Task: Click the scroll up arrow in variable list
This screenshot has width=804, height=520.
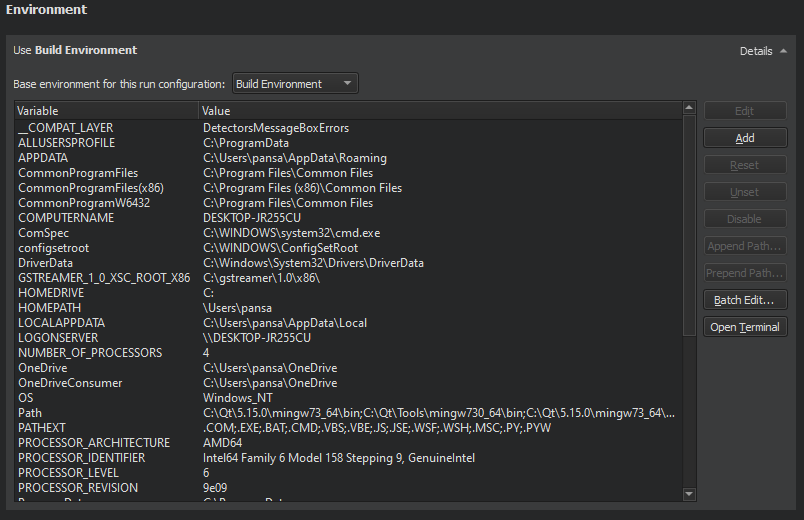Action: [x=689, y=108]
